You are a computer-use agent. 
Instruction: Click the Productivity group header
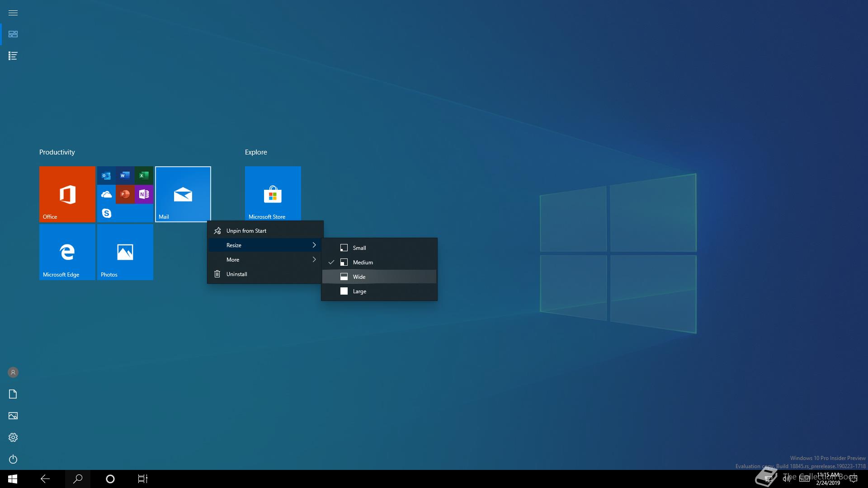point(57,152)
